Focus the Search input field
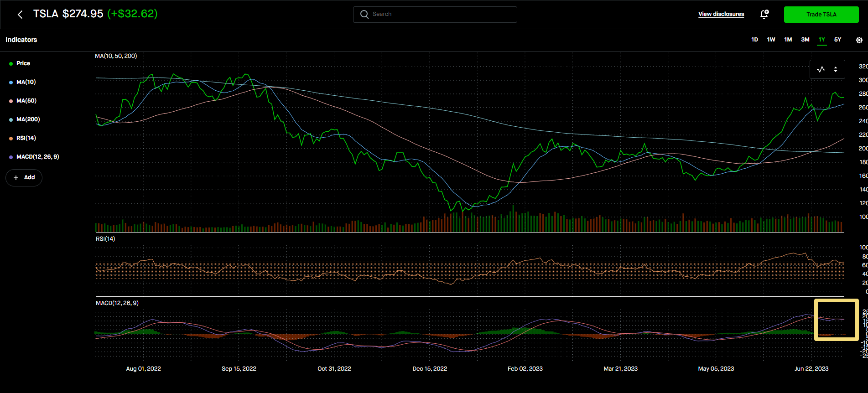Image resolution: width=868 pixels, height=393 pixels. point(435,14)
